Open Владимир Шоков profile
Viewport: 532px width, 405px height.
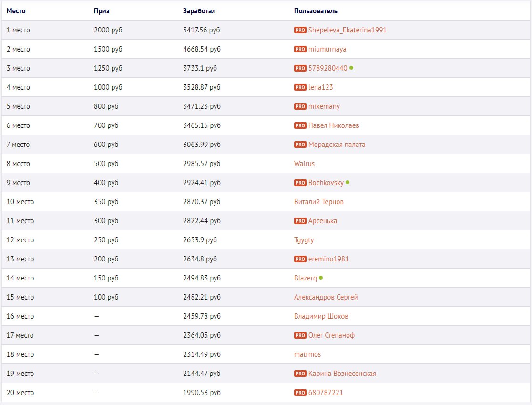point(321,316)
